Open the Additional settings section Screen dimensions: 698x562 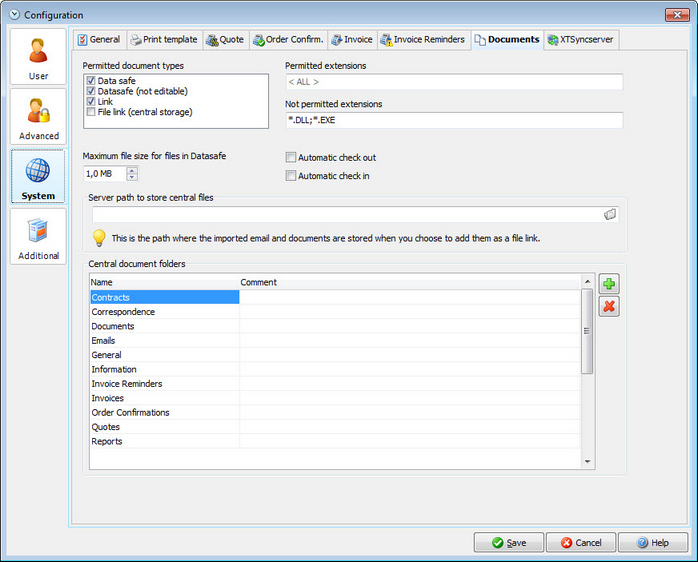coord(38,237)
